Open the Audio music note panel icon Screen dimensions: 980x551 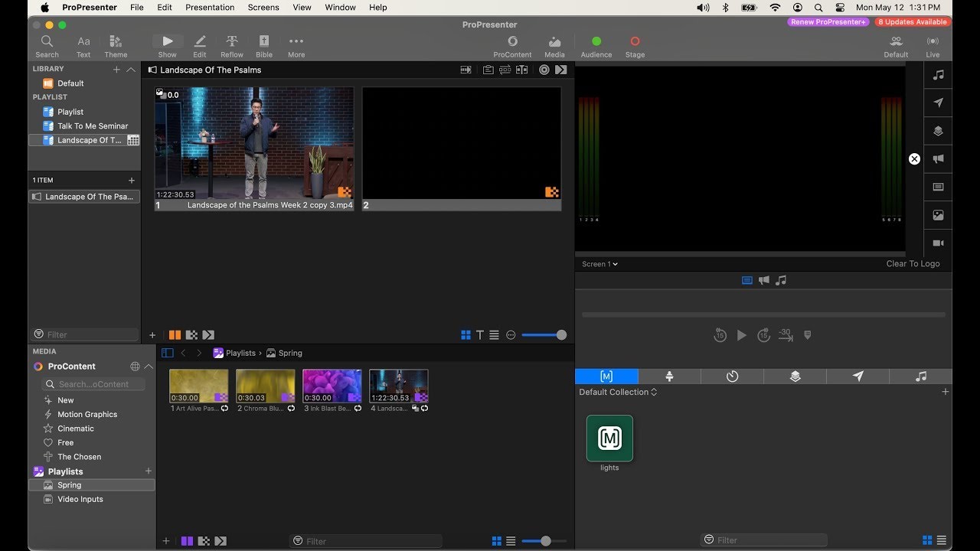point(938,75)
